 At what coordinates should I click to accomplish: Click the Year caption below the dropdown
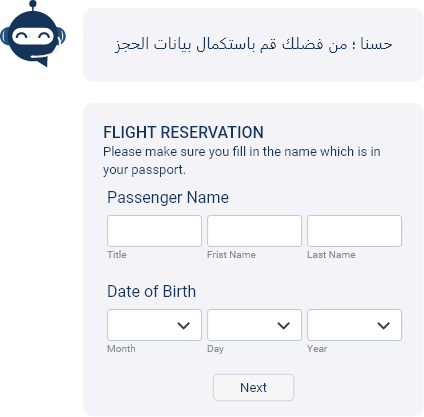pyautogui.click(x=317, y=349)
